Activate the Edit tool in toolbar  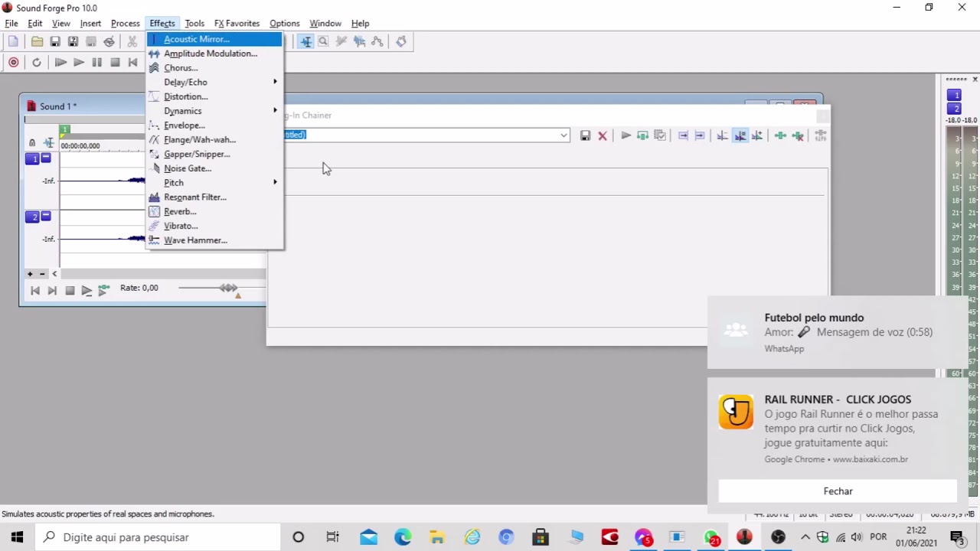click(306, 41)
